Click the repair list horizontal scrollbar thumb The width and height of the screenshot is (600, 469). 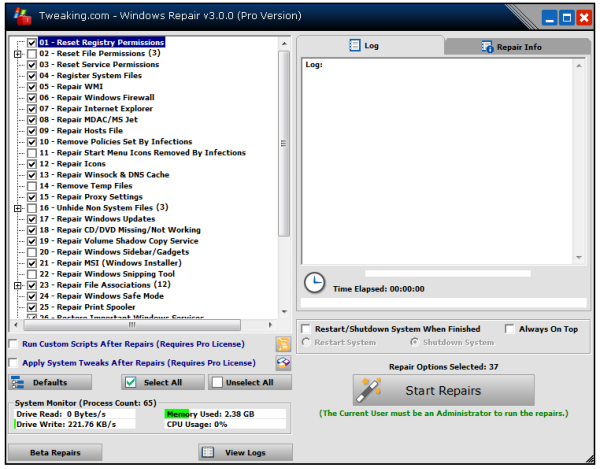(x=132, y=325)
